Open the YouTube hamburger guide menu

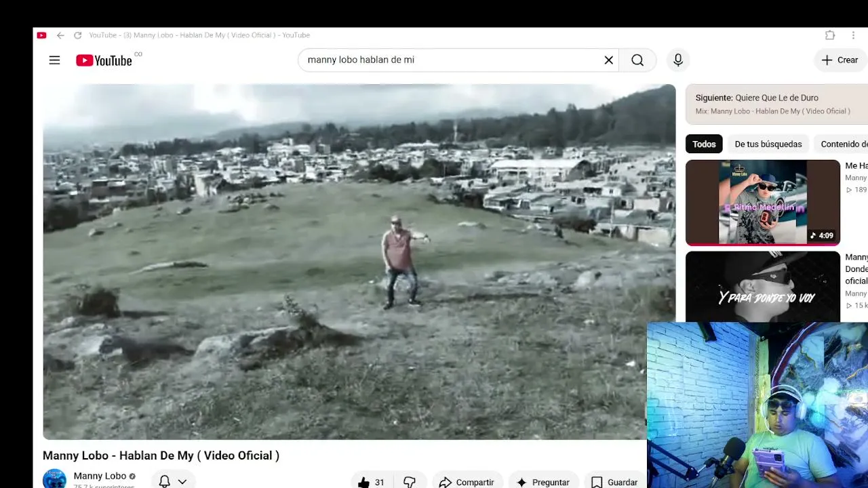(55, 60)
